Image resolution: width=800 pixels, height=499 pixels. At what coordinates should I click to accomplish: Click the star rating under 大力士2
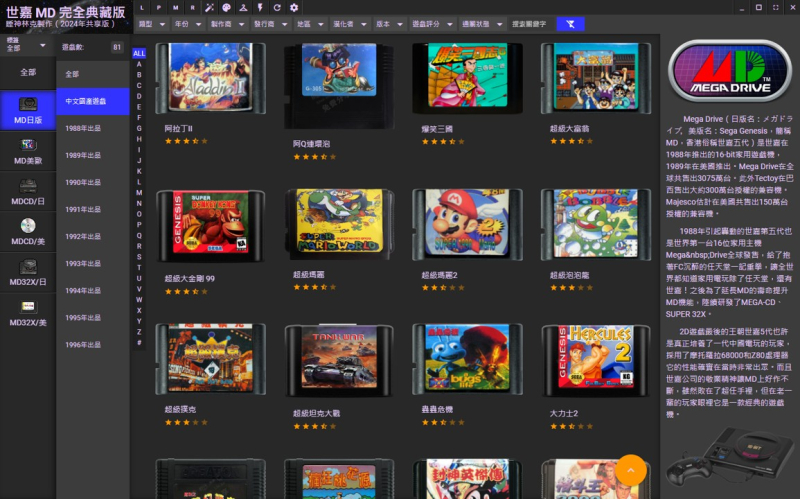[x=571, y=426]
